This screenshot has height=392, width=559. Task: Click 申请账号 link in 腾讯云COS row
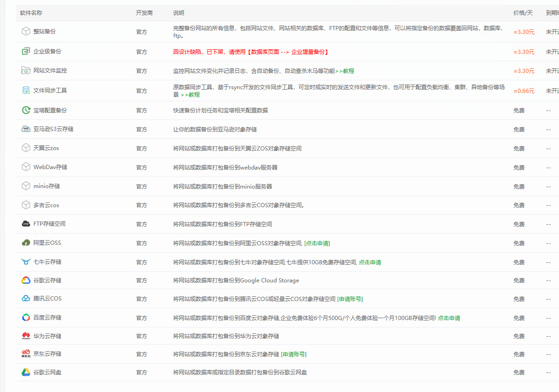350,299
